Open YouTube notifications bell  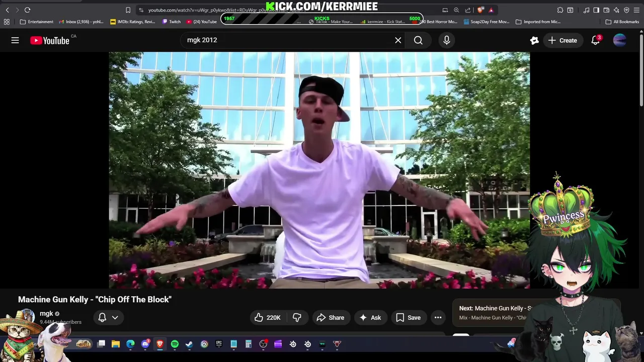pos(596,40)
